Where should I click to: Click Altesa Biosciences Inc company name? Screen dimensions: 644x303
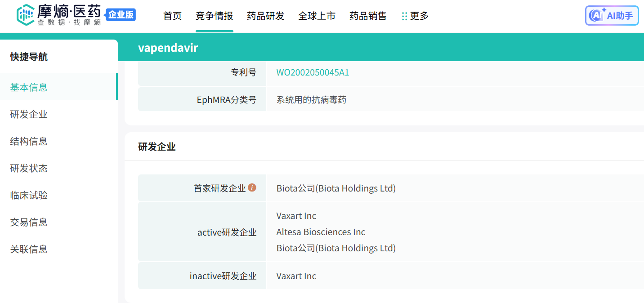coord(321,232)
